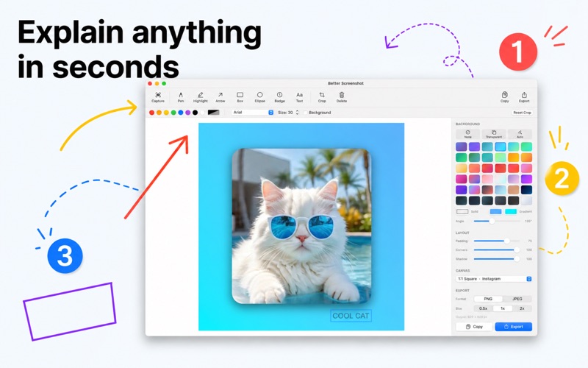Select the near-white background preset
This screenshot has height=368, width=588.
pyautogui.click(x=526, y=200)
